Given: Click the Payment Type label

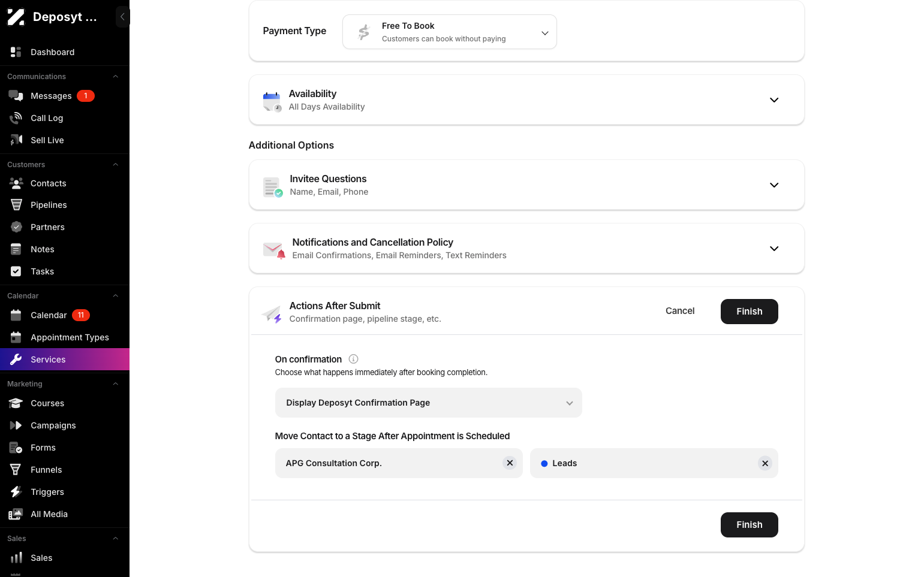Looking at the screenshot, I should 294,31.
